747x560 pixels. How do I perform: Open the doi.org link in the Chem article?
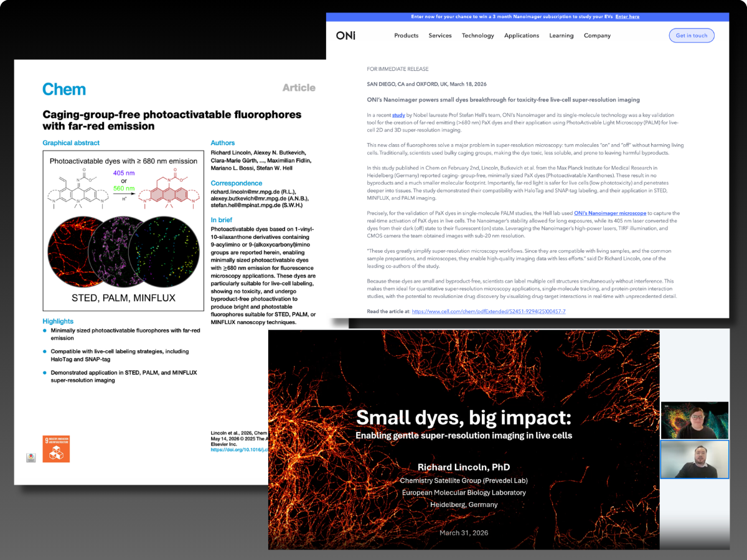[239, 449]
